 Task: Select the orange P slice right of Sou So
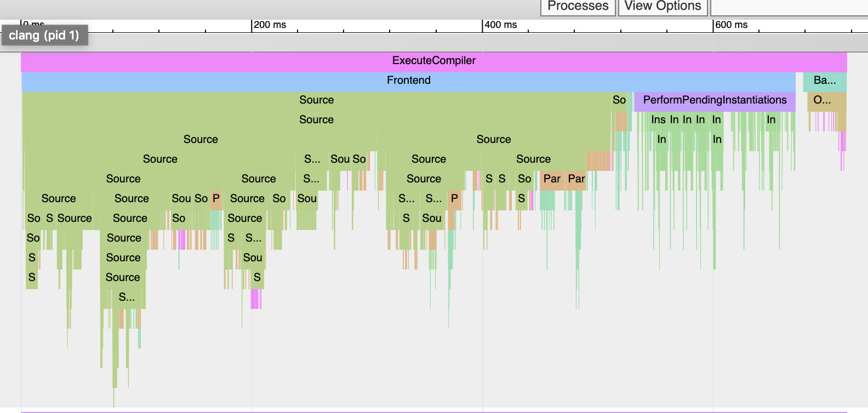[216, 199]
